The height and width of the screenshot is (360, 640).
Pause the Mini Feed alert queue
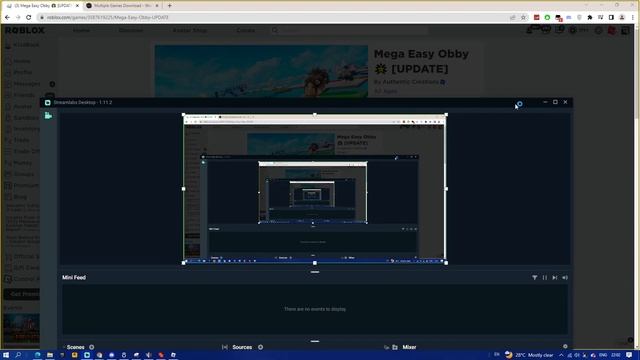544,278
